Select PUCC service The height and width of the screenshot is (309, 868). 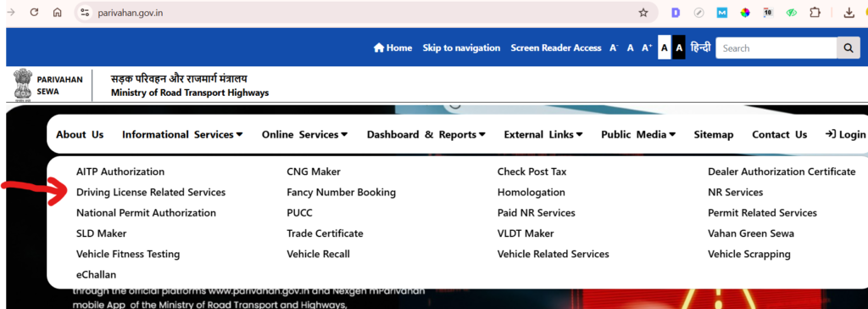[x=299, y=212]
